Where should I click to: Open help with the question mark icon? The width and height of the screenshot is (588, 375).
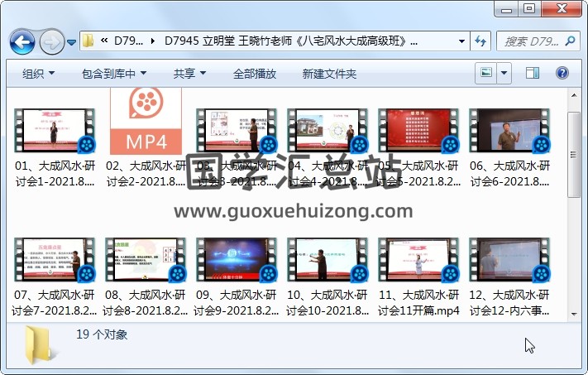point(562,73)
